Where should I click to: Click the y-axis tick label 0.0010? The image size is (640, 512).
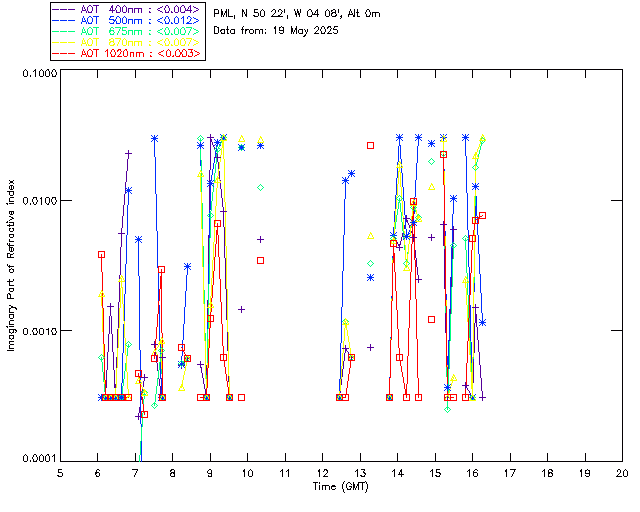pyautogui.click(x=40, y=331)
